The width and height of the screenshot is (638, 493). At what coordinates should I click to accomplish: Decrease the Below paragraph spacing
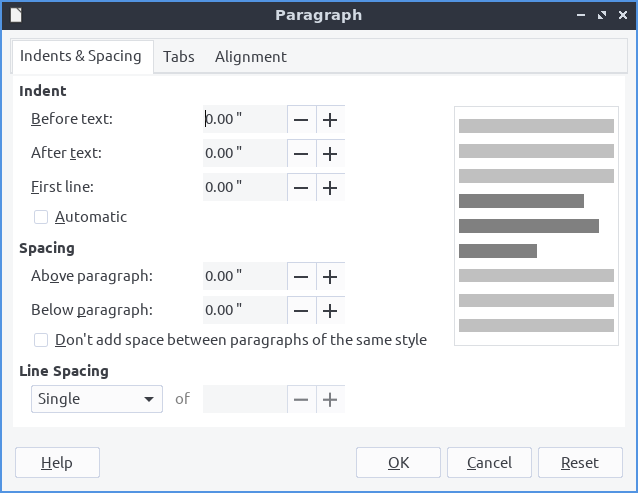click(x=301, y=311)
